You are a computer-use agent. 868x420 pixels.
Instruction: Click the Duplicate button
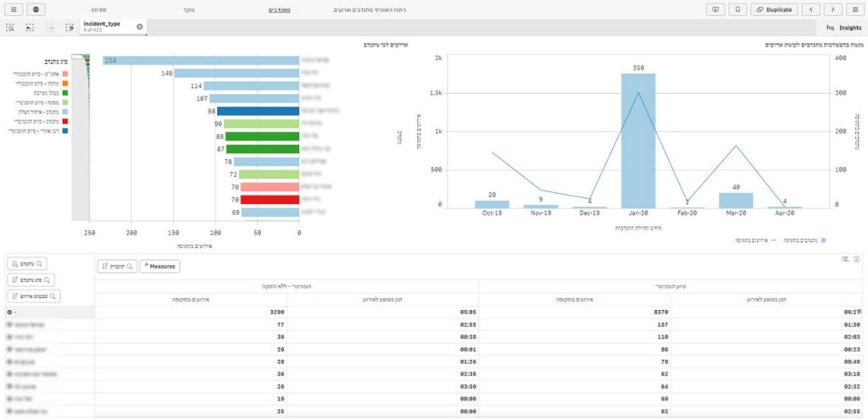(775, 9)
